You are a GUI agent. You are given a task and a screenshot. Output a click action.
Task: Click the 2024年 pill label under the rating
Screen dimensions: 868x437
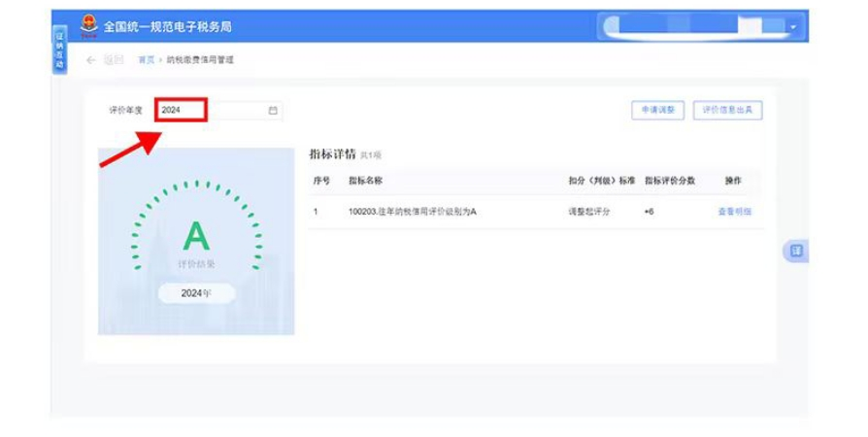[196, 293]
